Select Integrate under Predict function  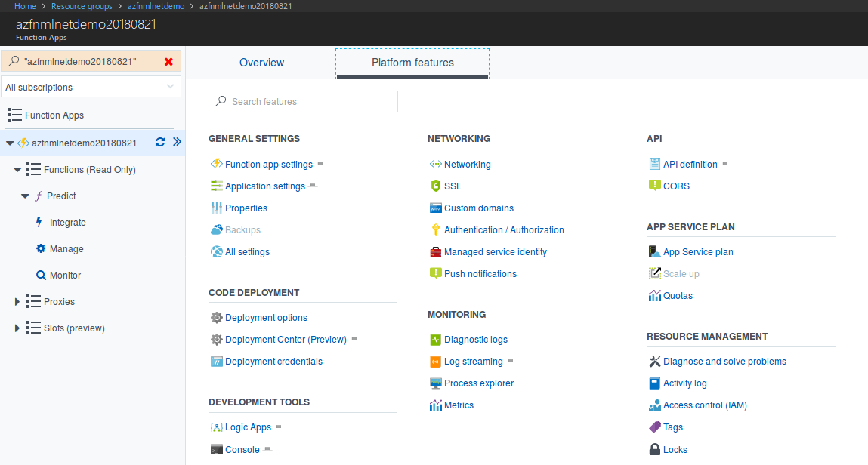[x=67, y=223]
